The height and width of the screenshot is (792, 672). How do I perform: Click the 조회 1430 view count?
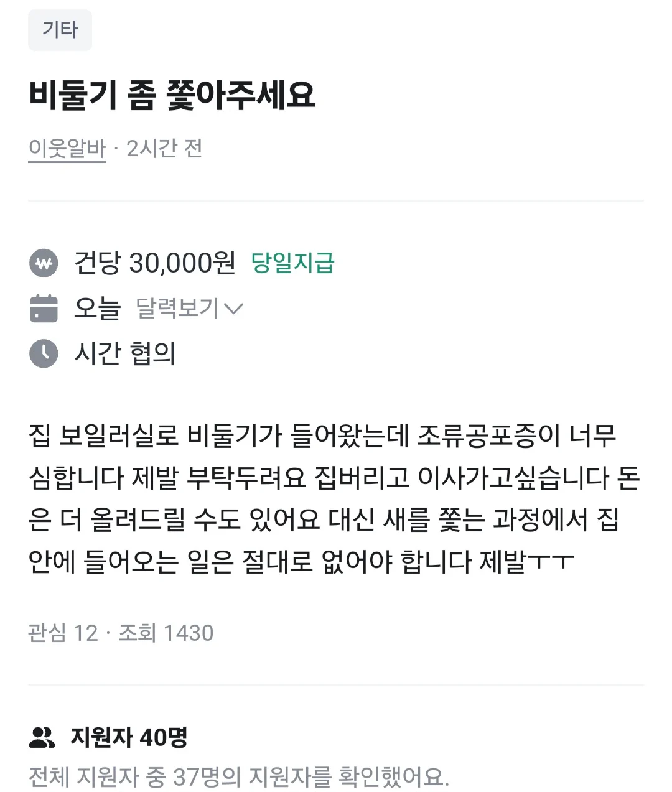166,633
